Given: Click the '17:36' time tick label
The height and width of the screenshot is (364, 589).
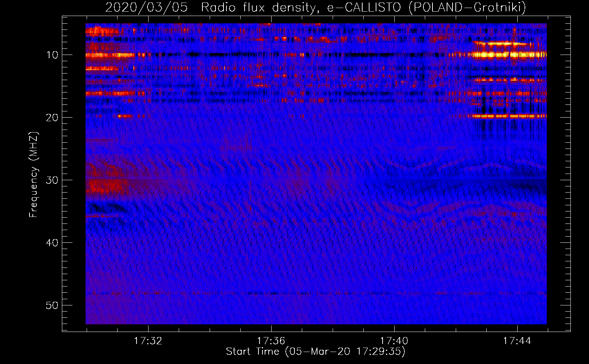Looking at the screenshot, I should [x=271, y=341].
